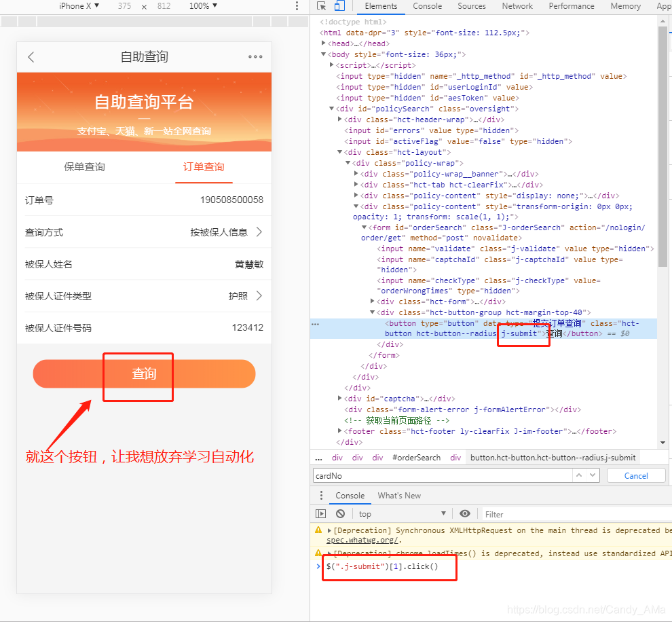Click the console input line $(".j-submit")

pos(382,566)
